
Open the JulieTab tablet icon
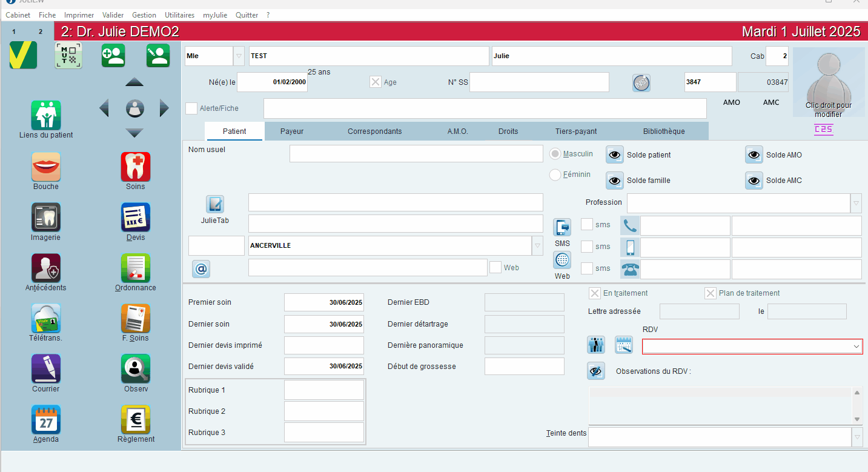[215, 204]
